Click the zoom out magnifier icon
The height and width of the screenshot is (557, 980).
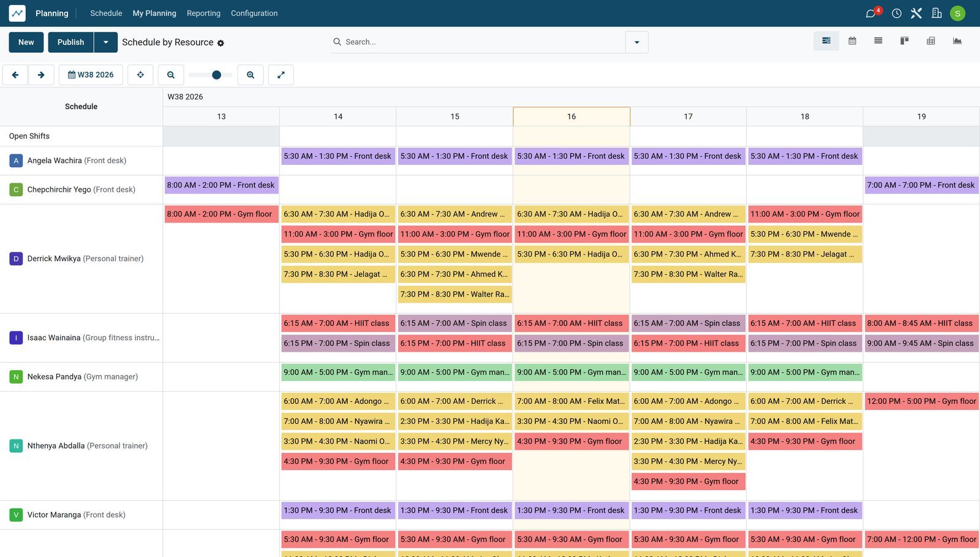click(171, 75)
